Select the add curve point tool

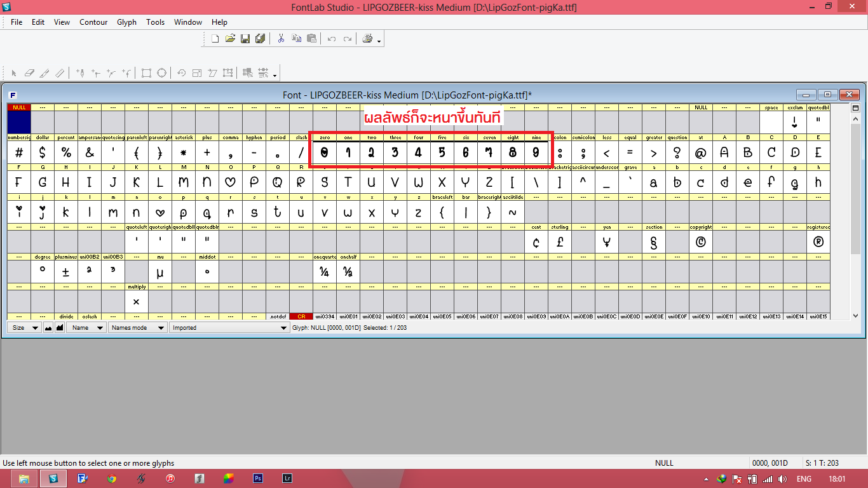111,73
